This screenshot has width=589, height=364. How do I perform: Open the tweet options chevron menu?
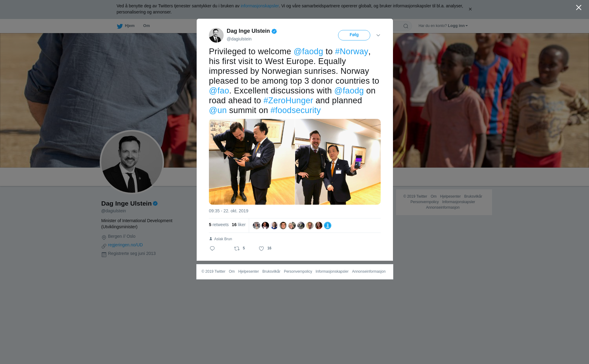tap(378, 35)
